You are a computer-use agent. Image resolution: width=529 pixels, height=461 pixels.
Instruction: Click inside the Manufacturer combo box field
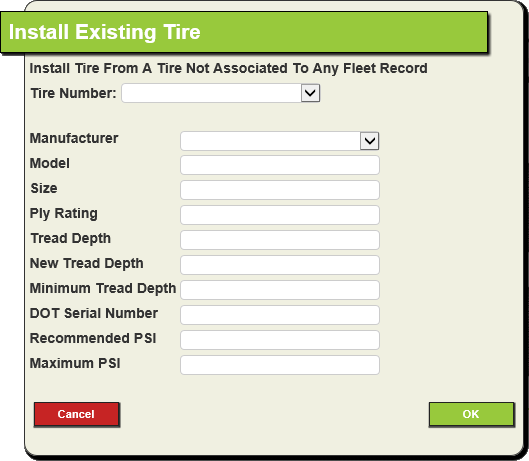(271, 141)
